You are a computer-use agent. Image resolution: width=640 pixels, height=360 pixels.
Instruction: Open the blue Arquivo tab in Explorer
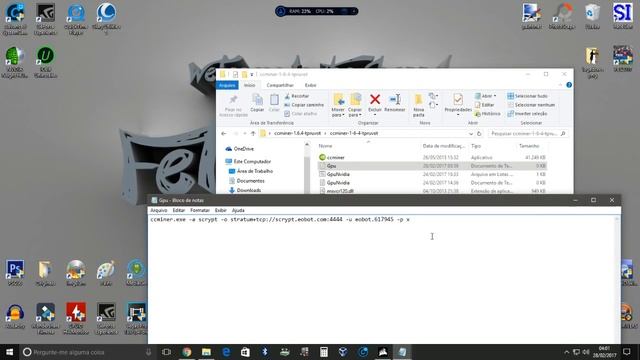227,85
